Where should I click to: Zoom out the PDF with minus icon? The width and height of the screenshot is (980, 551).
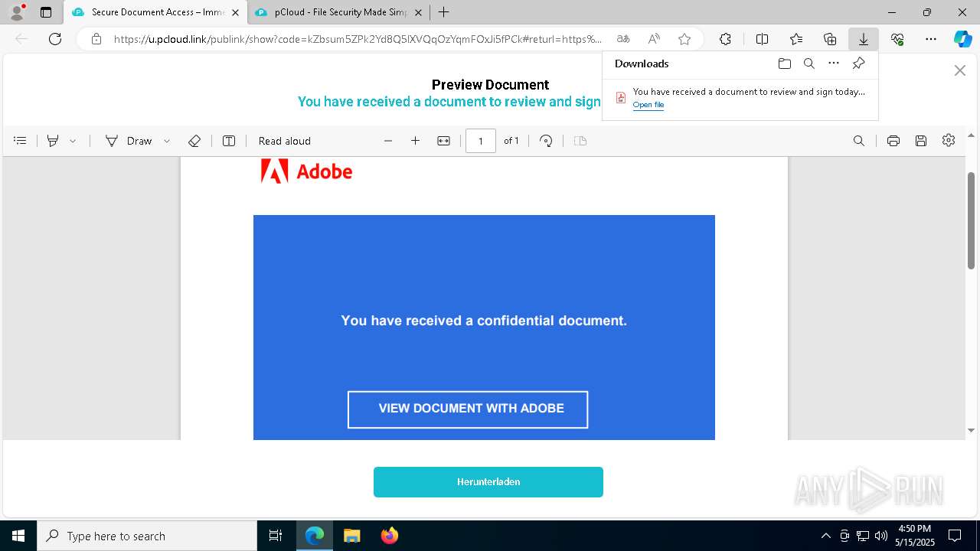[388, 141]
